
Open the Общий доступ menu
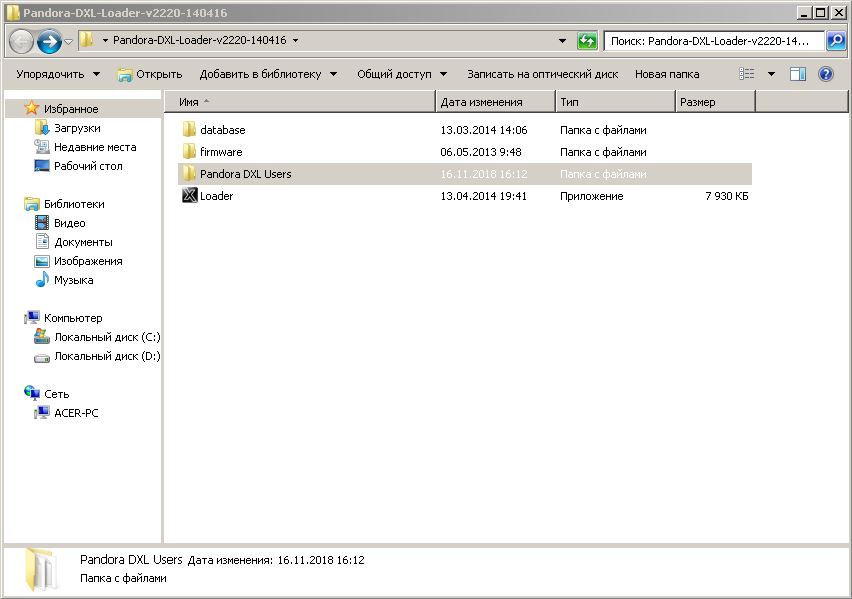point(402,74)
